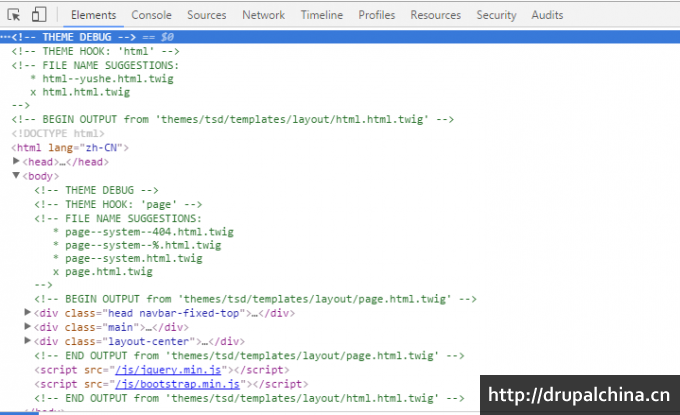Select THEME HOOK 'page' comment line
Screen dimensions: 680x415
pyautogui.click(x=118, y=204)
